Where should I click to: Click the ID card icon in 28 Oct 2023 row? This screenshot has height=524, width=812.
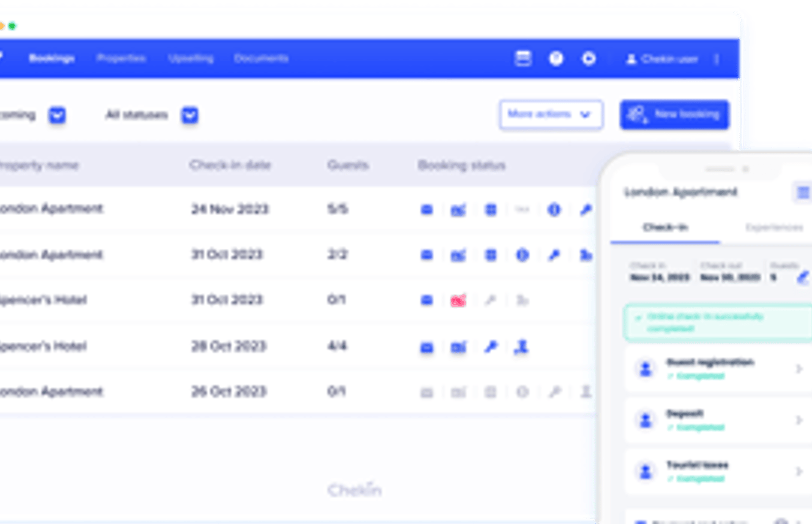tap(458, 347)
